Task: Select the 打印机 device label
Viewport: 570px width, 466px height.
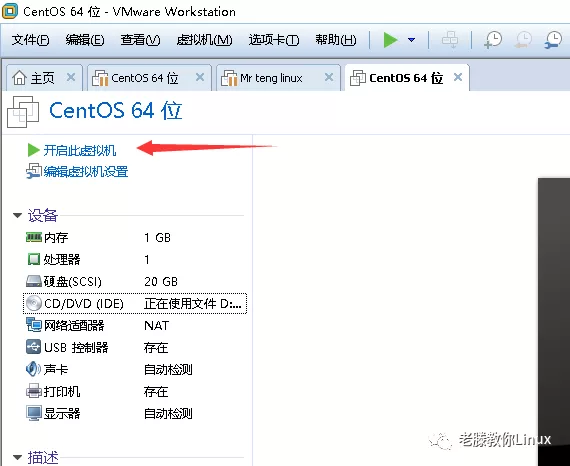Action: pyautogui.click(x=62, y=391)
